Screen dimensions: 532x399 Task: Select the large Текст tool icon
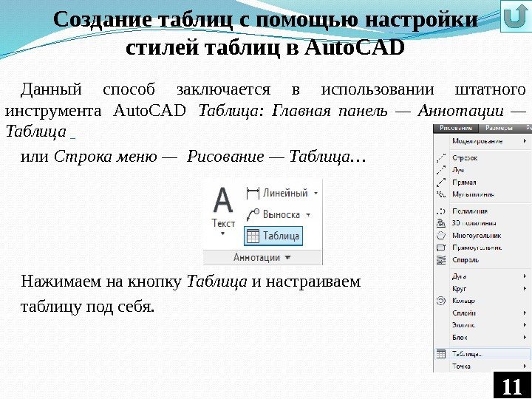(223, 200)
